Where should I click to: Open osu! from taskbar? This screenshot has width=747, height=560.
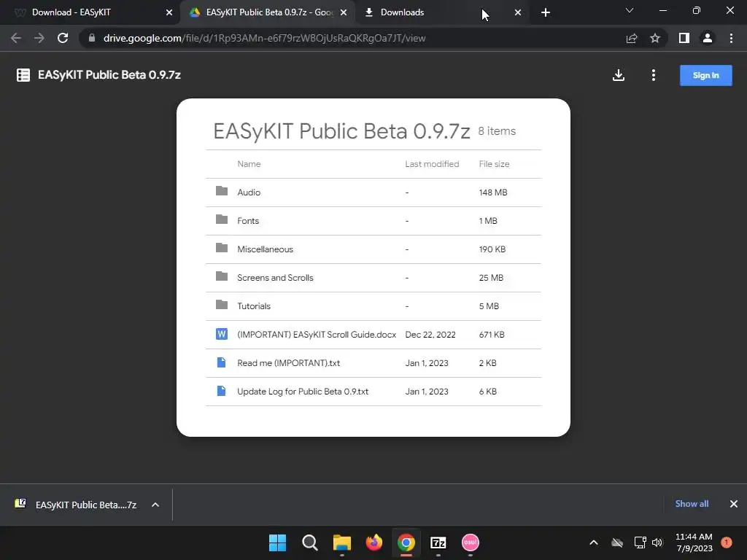471,542
